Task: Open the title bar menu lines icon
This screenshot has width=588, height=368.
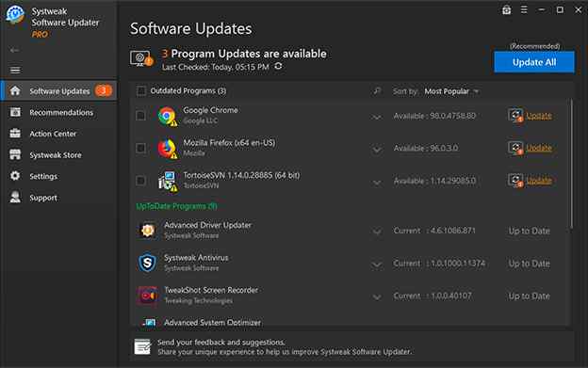Action: click(524, 10)
